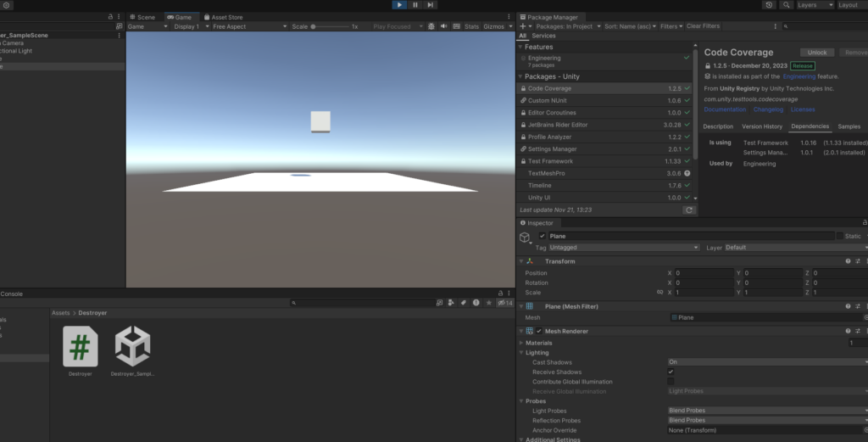The height and width of the screenshot is (442, 868).
Task: Open the Documentation link
Action: [725, 109]
